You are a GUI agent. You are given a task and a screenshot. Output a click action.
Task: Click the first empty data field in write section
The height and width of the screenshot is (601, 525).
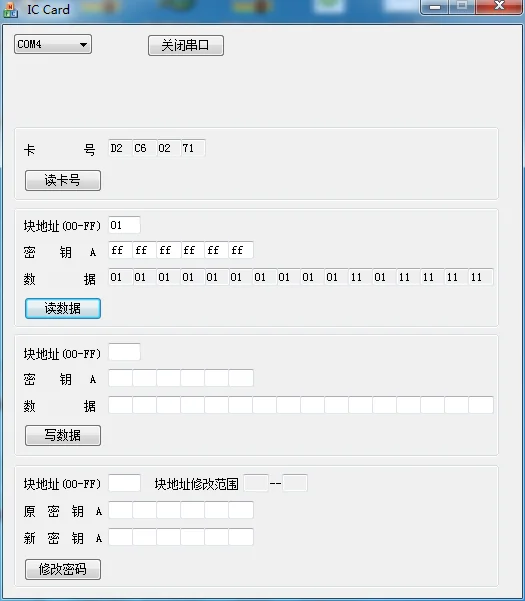click(120, 405)
